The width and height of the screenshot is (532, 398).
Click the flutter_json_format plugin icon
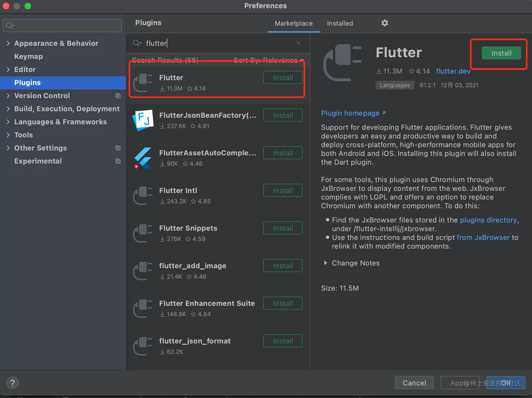coord(143,346)
